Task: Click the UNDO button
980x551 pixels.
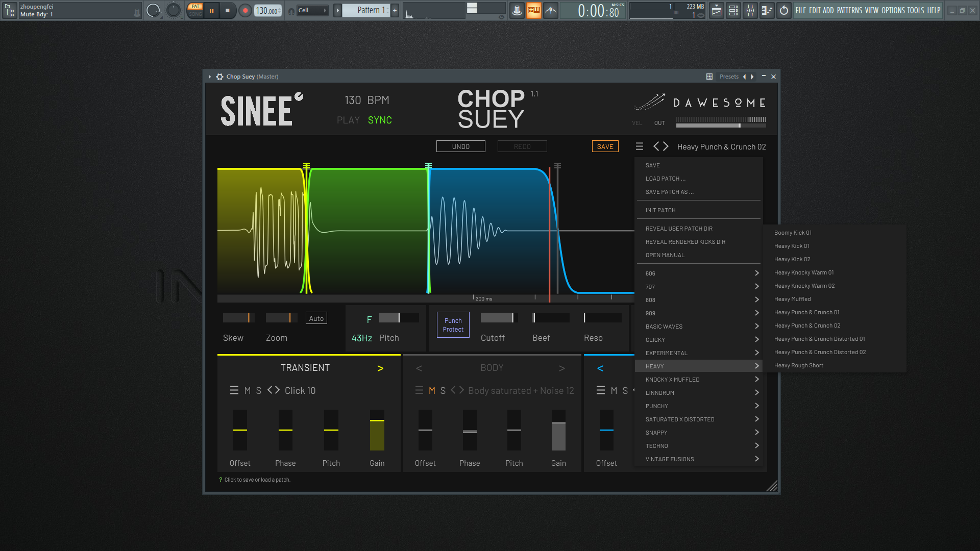Action: (x=460, y=146)
